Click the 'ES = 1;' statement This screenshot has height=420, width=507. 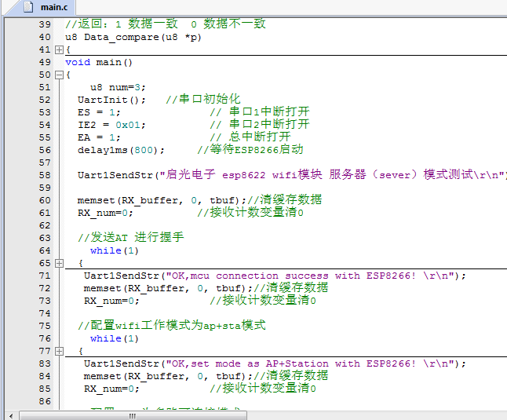(x=99, y=112)
